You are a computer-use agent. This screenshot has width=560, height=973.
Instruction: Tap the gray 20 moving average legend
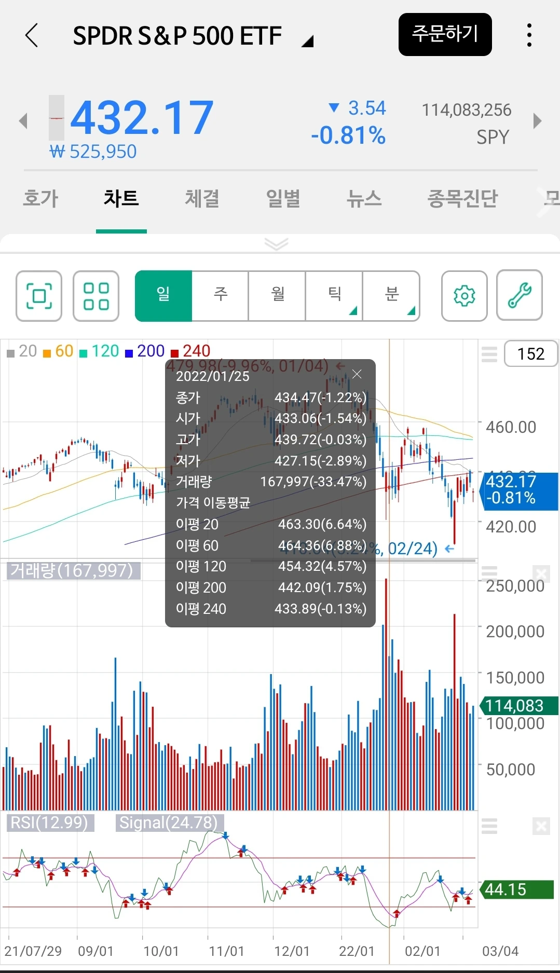(x=22, y=351)
